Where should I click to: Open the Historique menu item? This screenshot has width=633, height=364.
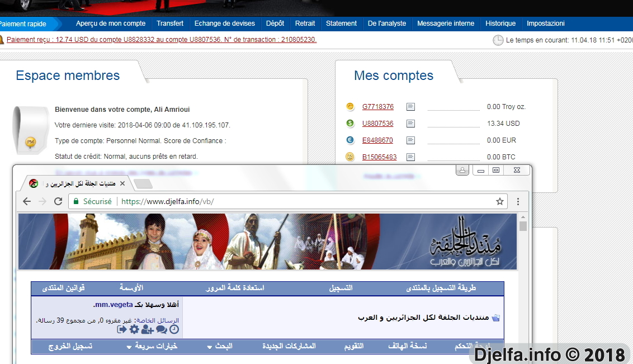click(500, 23)
